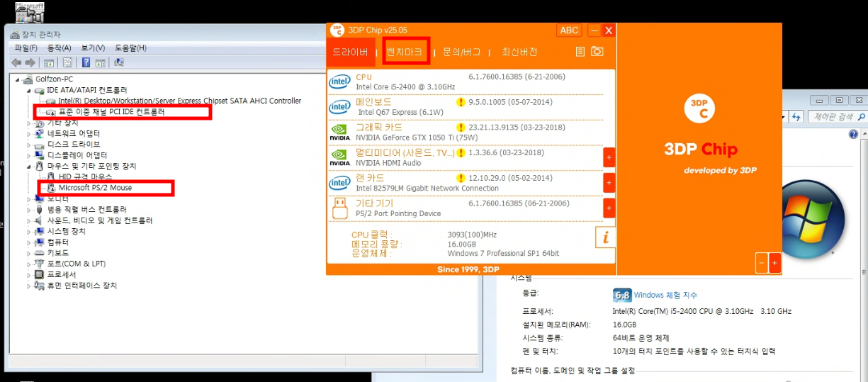Click the USB device icon beside 기타 기기
The height and width of the screenshot is (382, 868).
pyautogui.click(x=339, y=208)
